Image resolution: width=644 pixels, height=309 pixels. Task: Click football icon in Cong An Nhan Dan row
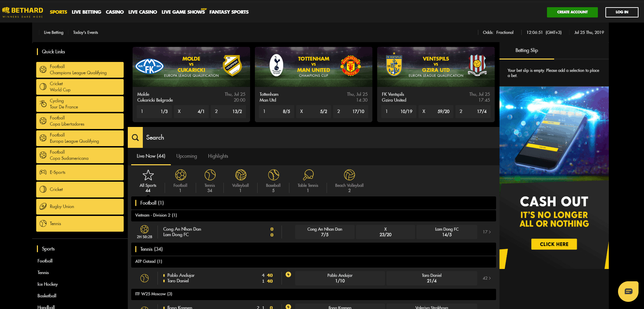[145, 229]
